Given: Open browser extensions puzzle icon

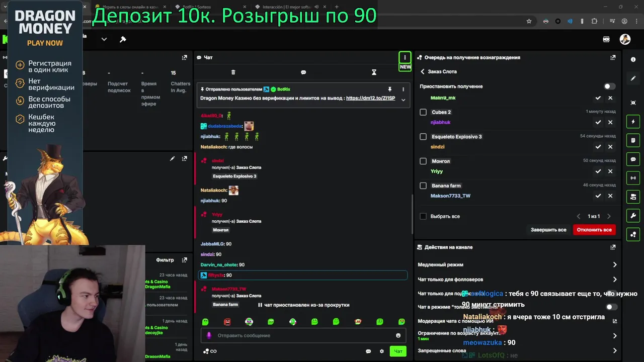Looking at the screenshot, I should [x=595, y=21].
